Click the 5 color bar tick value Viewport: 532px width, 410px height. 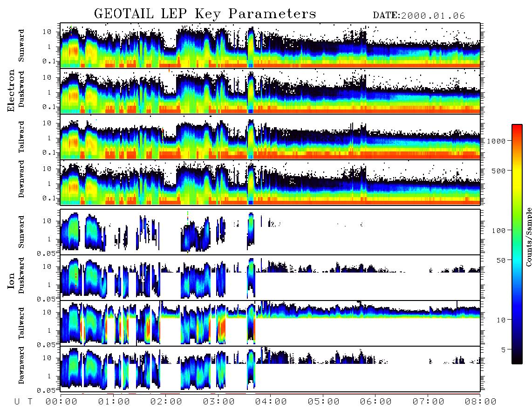tap(504, 349)
